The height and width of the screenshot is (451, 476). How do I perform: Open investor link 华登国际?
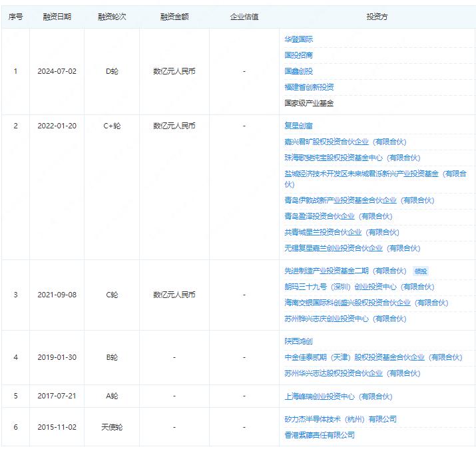(298, 39)
